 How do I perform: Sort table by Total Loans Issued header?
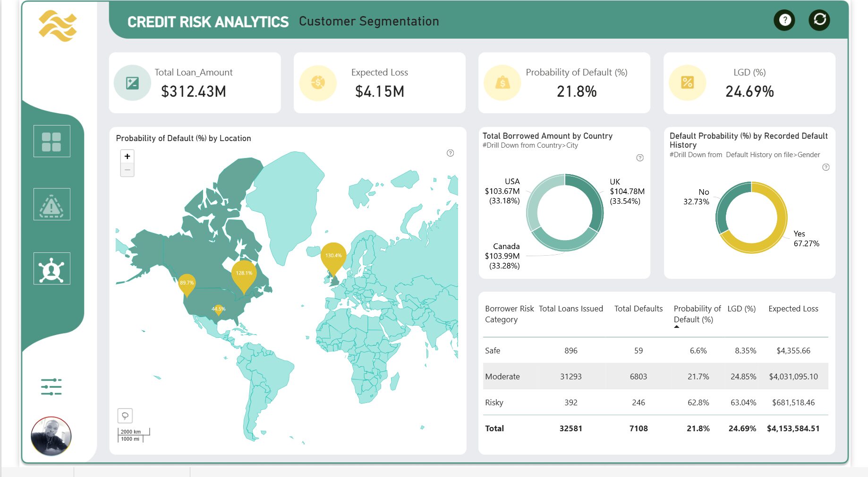(x=570, y=309)
